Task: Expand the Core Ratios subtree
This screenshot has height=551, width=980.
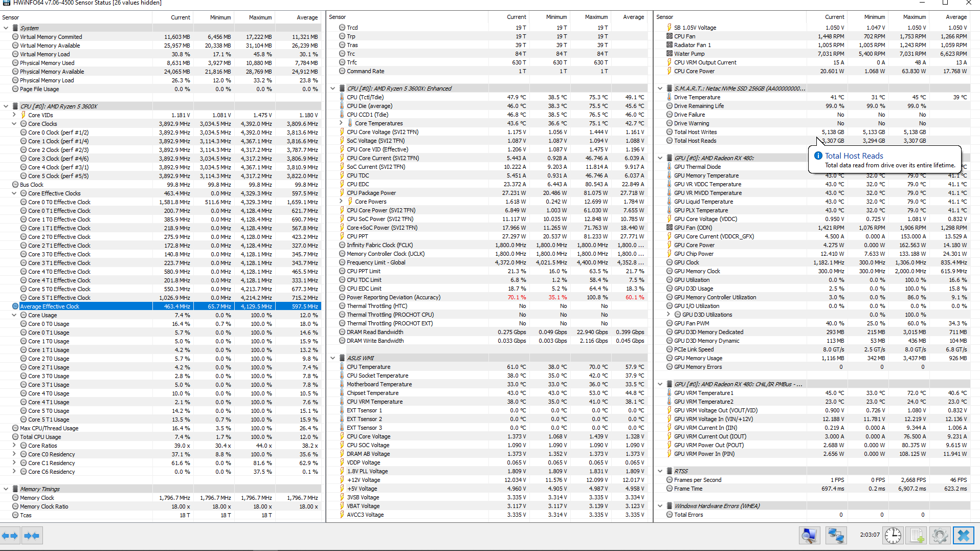Action: click(14, 446)
